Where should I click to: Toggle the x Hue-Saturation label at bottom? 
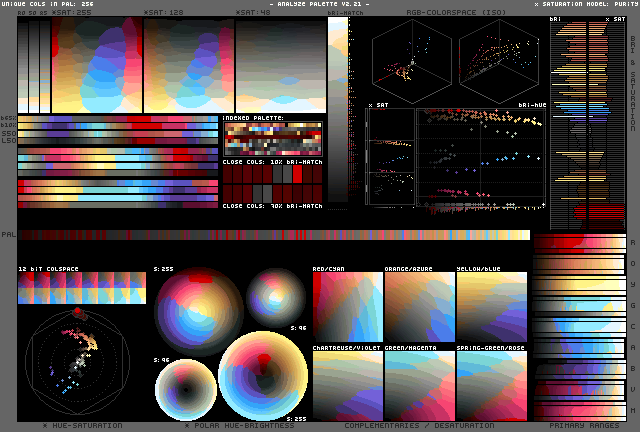[x=82, y=426]
